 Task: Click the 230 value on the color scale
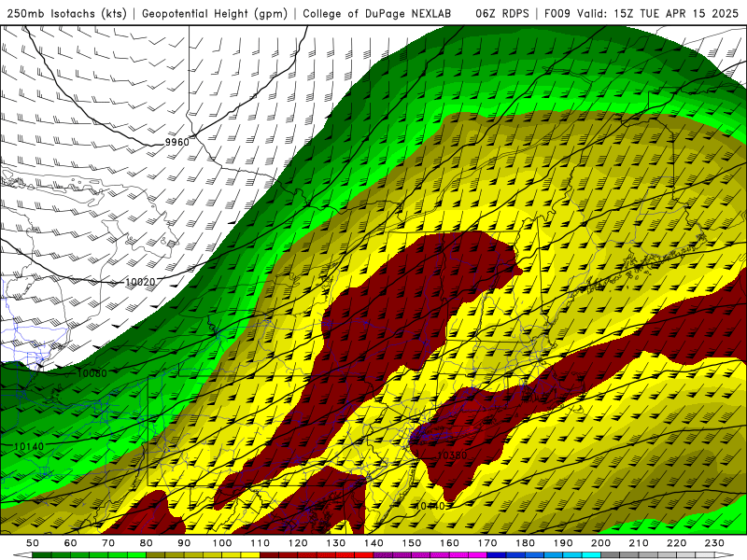click(714, 543)
